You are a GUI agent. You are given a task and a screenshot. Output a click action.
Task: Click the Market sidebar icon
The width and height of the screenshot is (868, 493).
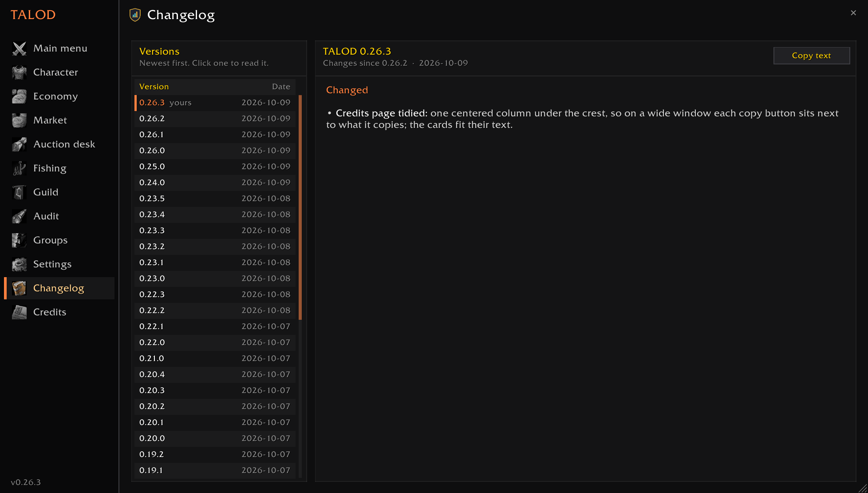(x=19, y=120)
